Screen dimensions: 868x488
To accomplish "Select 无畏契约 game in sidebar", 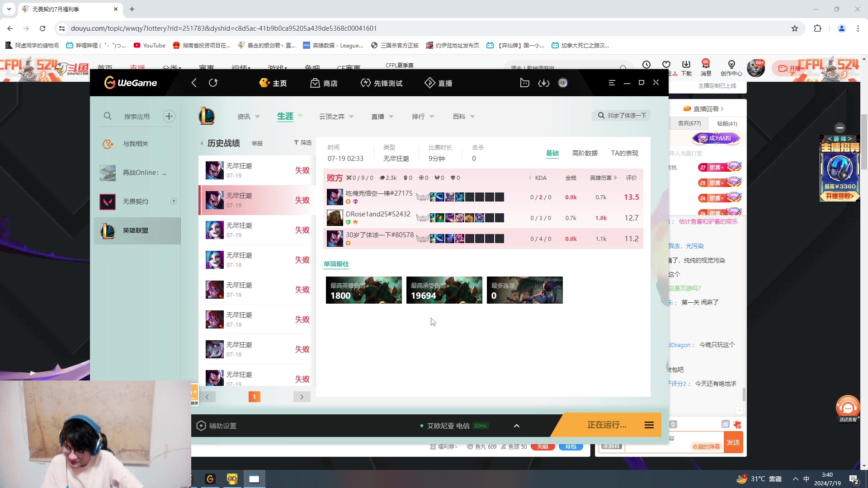I will [135, 202].
